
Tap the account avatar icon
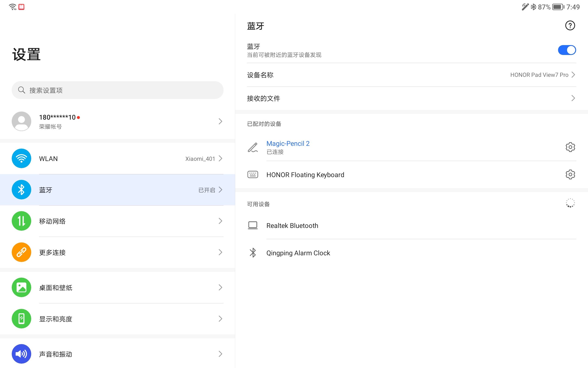tap(21, 121)
